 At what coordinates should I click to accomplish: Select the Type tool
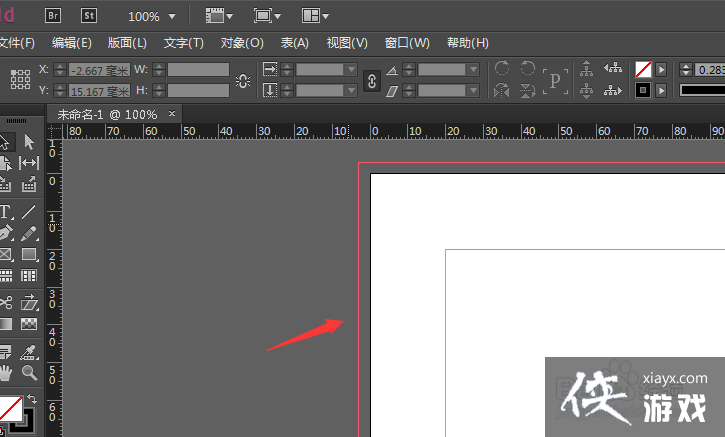5,212
